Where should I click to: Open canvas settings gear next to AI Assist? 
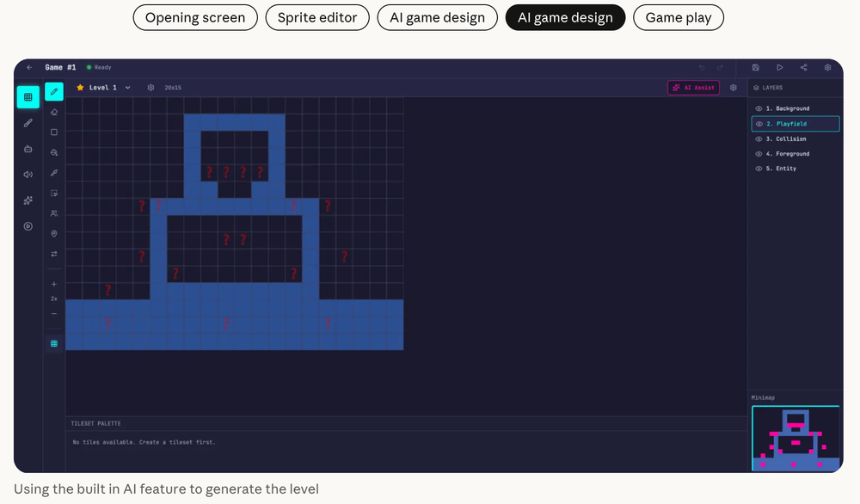734,88
